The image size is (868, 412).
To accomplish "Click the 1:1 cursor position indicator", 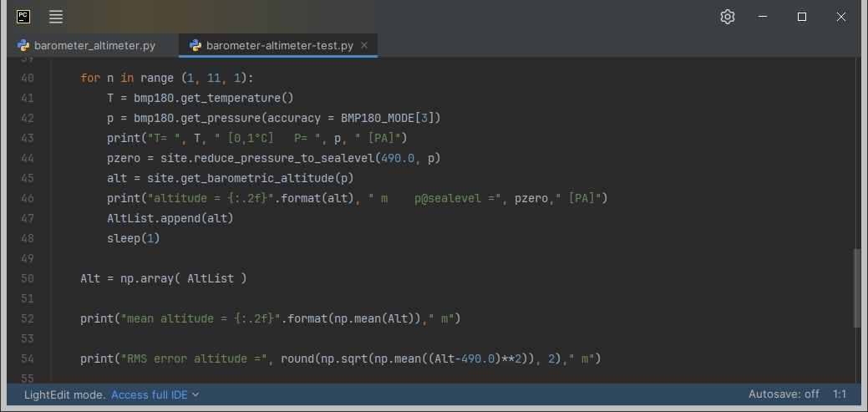I will 840,394.
